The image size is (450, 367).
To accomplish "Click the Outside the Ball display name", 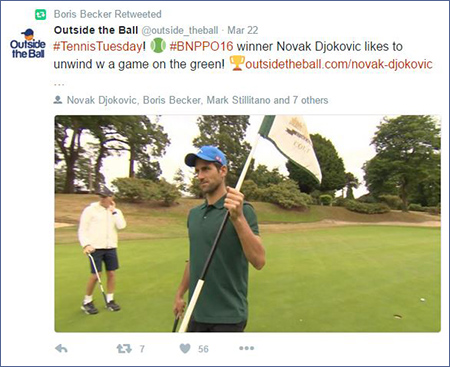I will click(96, 30).
